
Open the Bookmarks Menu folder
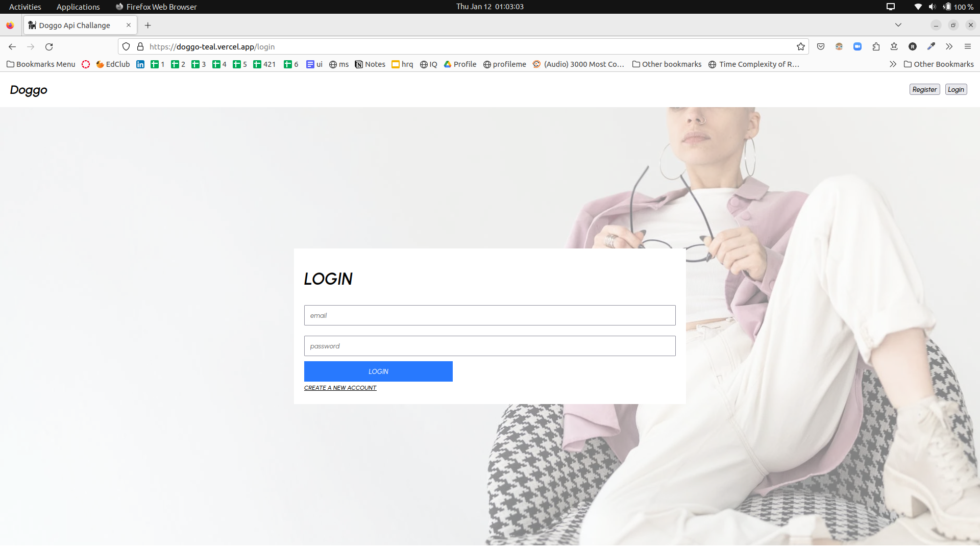[41, 64]
